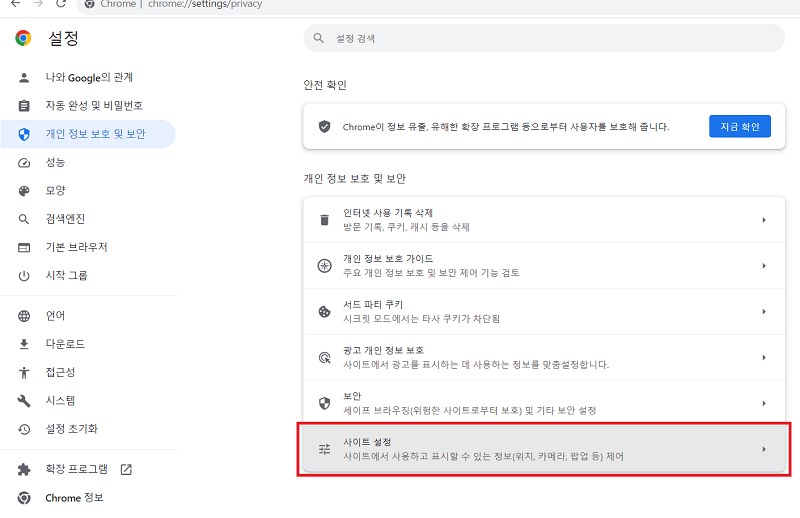Click the chrome://settings/privacy address bar URL
800x518 pixels.
coord(205,4)
